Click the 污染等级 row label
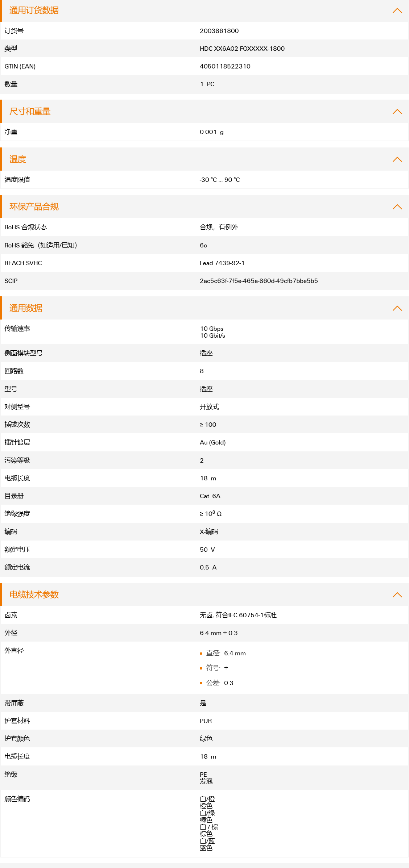This screenshot has height=868, width=409. tap(17, 460)
